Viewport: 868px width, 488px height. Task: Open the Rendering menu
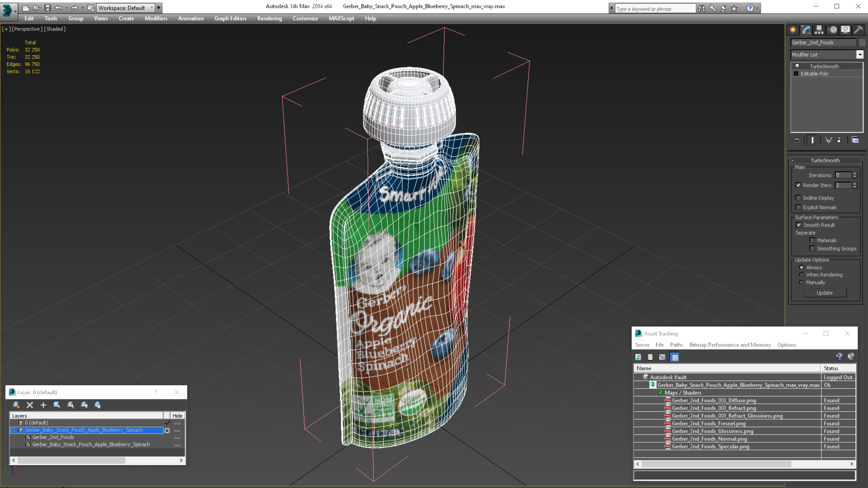[x=269, y=18]
